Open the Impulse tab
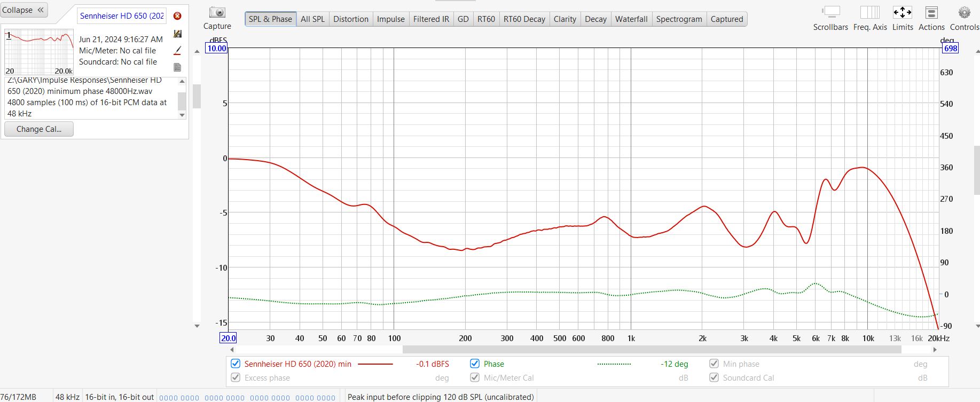 click(391, 19)
